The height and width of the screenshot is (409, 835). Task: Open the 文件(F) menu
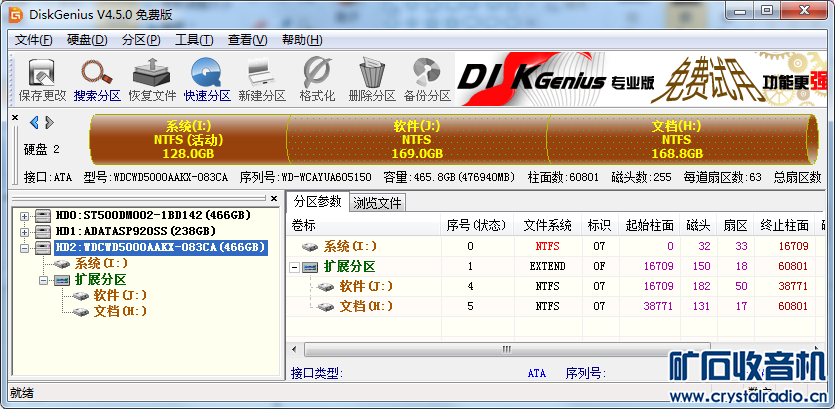[34, 40]
